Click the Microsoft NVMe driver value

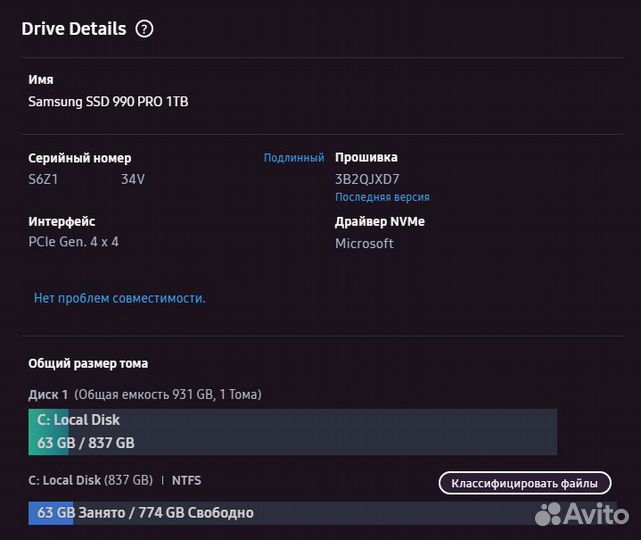pyautogui.click(x=364, y=244)
